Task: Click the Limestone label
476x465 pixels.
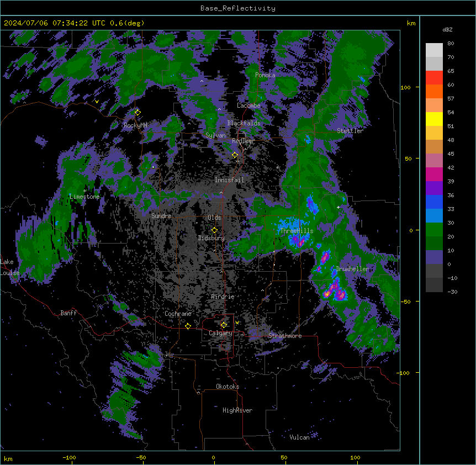Action: 84,197
